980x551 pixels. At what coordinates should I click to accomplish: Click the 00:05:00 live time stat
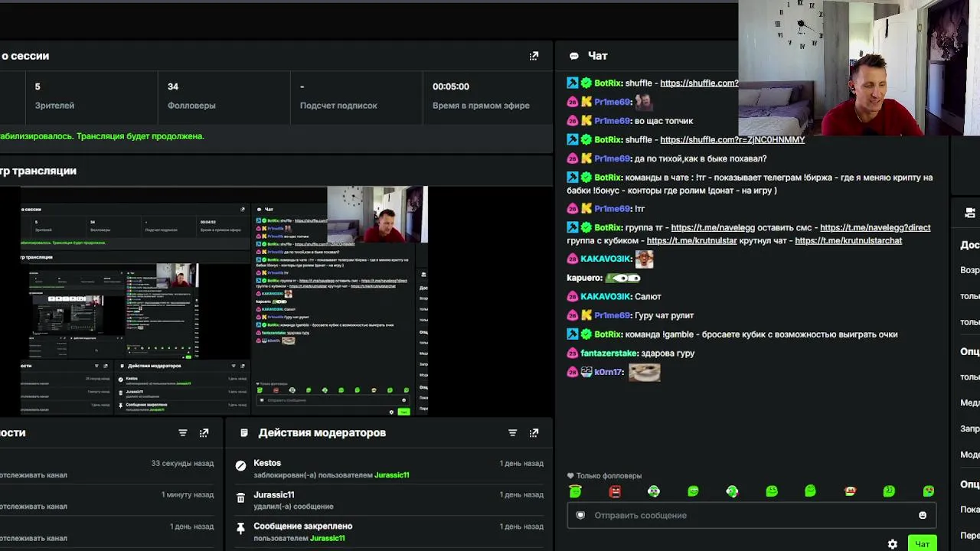[x=481, y=96]
